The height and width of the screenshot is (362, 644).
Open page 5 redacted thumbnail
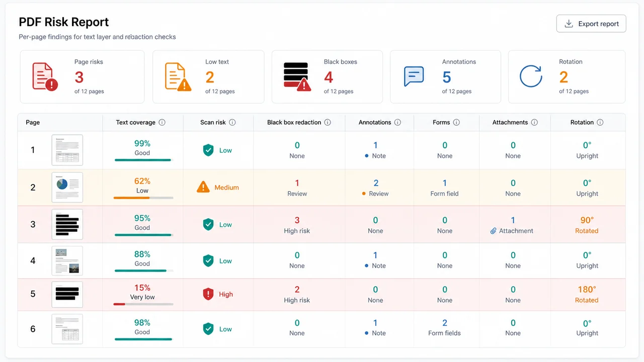click(x=67, y=295)
